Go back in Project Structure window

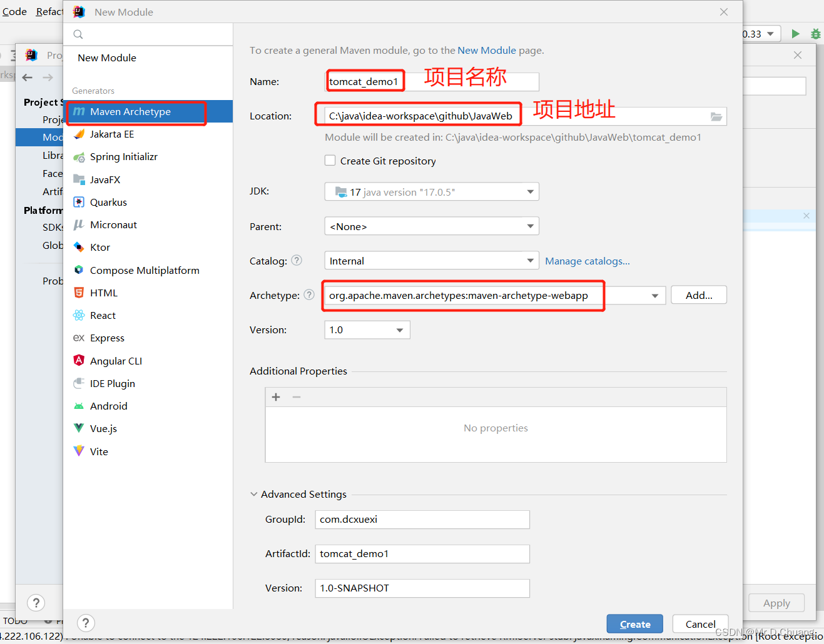[28, 78]
